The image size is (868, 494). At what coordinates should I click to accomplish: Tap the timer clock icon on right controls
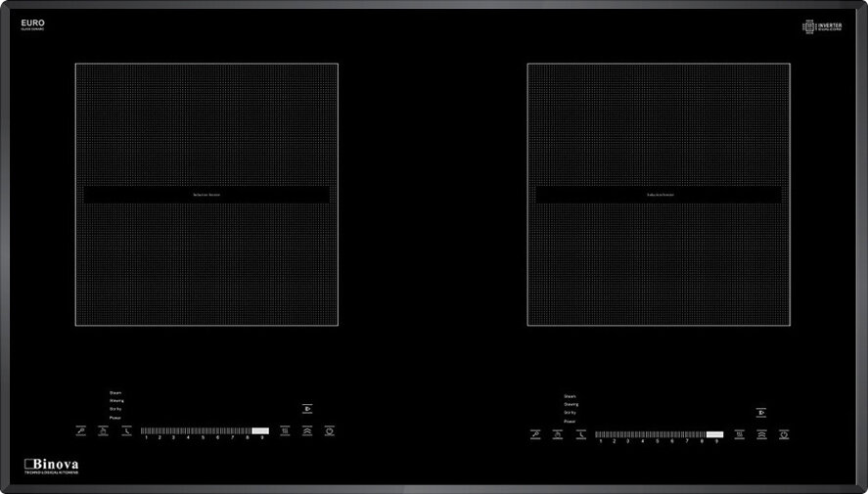click(581, 434)
